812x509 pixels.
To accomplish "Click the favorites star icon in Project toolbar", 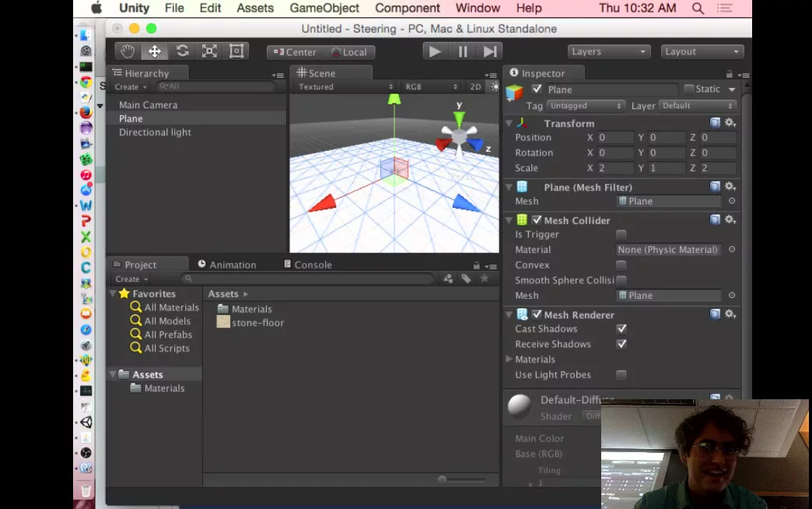I will point(485,279).
